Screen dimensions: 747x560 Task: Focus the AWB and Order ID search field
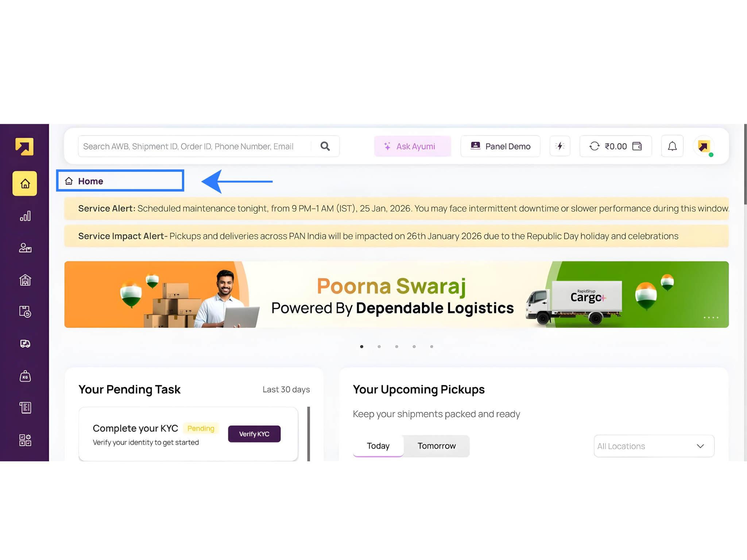tap(195, 146)
